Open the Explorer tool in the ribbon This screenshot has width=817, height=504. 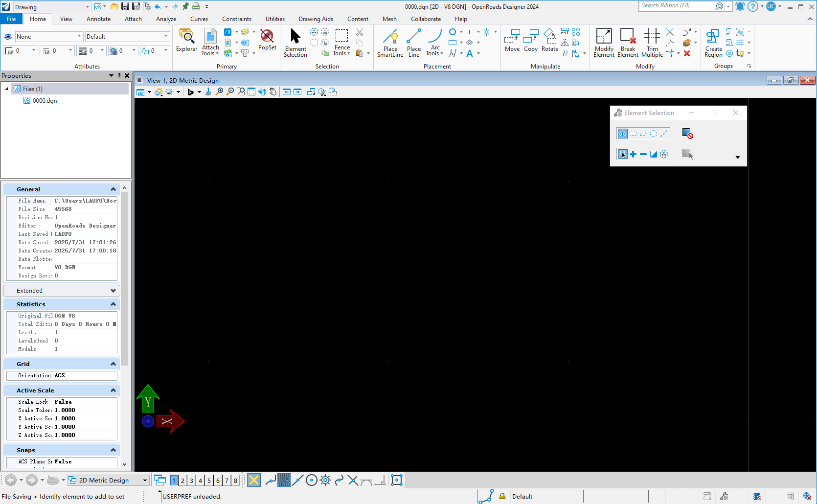[x=186, y=40]
